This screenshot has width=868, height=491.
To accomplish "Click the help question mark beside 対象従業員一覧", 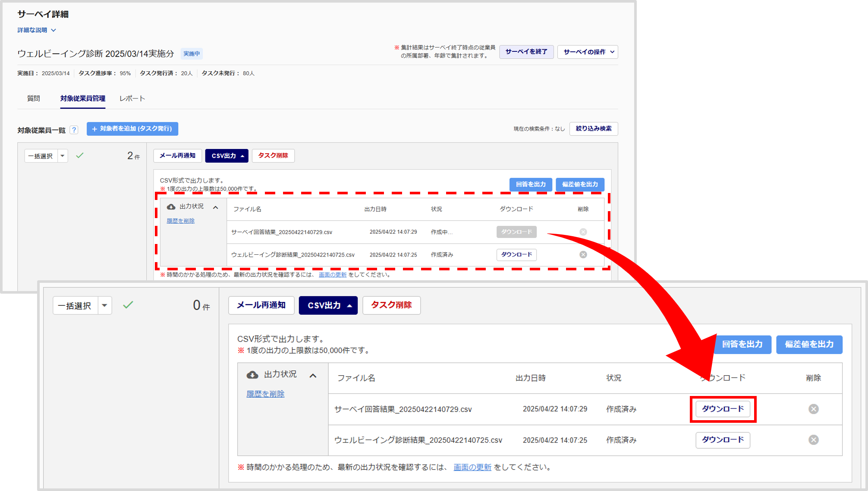I will pyautogui.click(x=74, y=130).
